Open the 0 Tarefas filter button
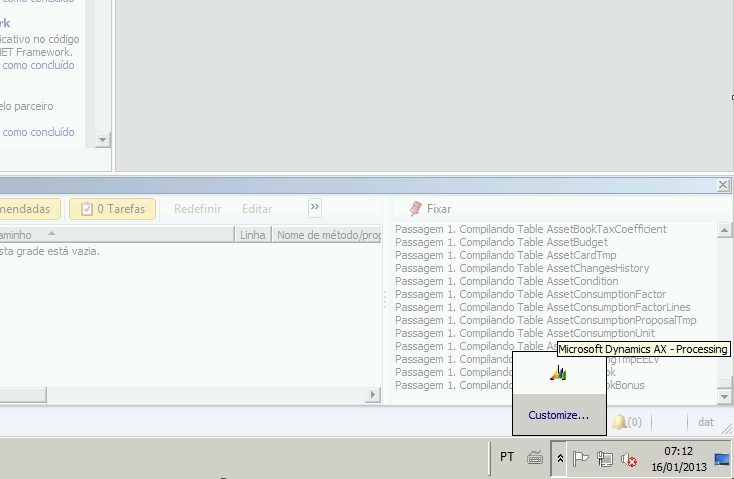Screen dimensions: 734x479 [x=112, y=209]
